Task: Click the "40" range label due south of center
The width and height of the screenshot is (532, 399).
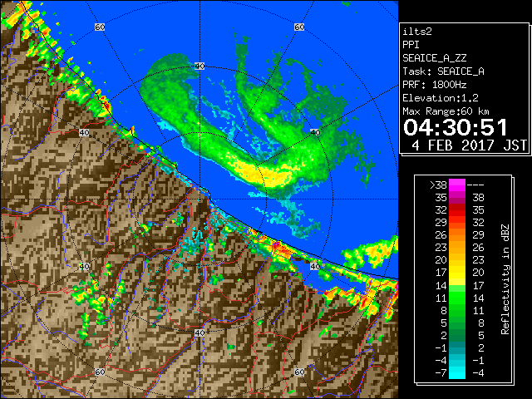Action: point(199,332)
